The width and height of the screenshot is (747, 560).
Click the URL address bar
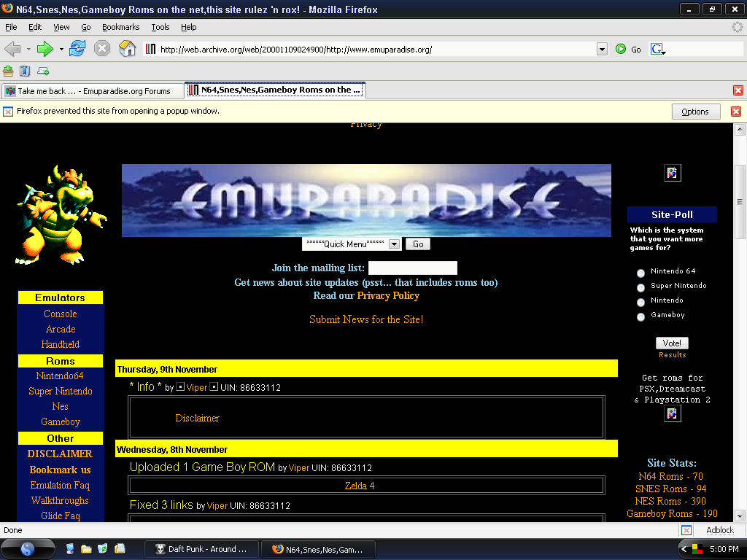[x=369, y=49]
